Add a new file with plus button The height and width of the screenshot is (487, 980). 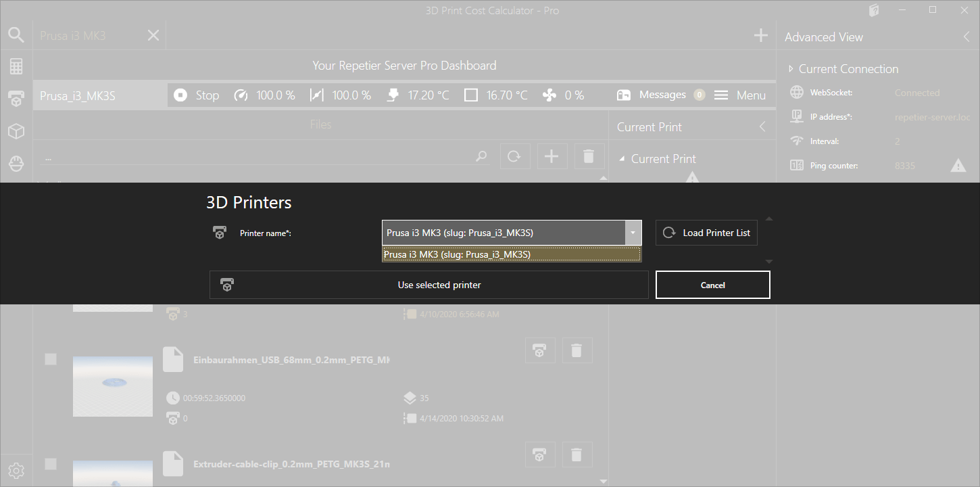[x=552, y=156]
